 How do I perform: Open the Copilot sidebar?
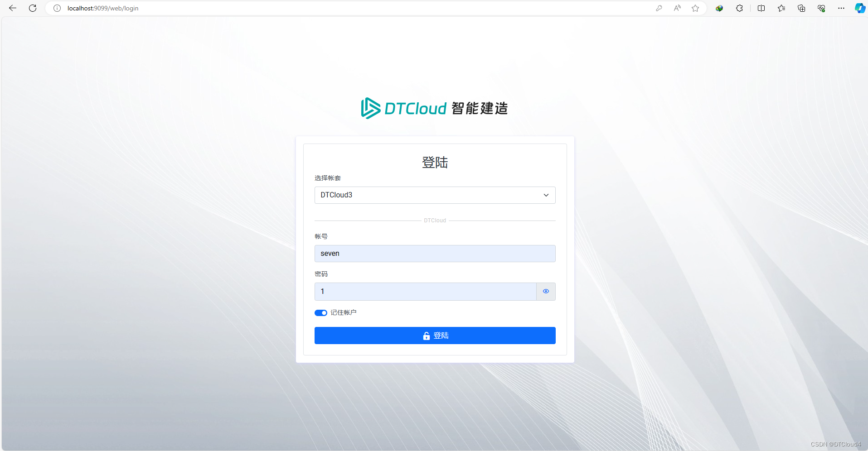click(x=860, y=8)
